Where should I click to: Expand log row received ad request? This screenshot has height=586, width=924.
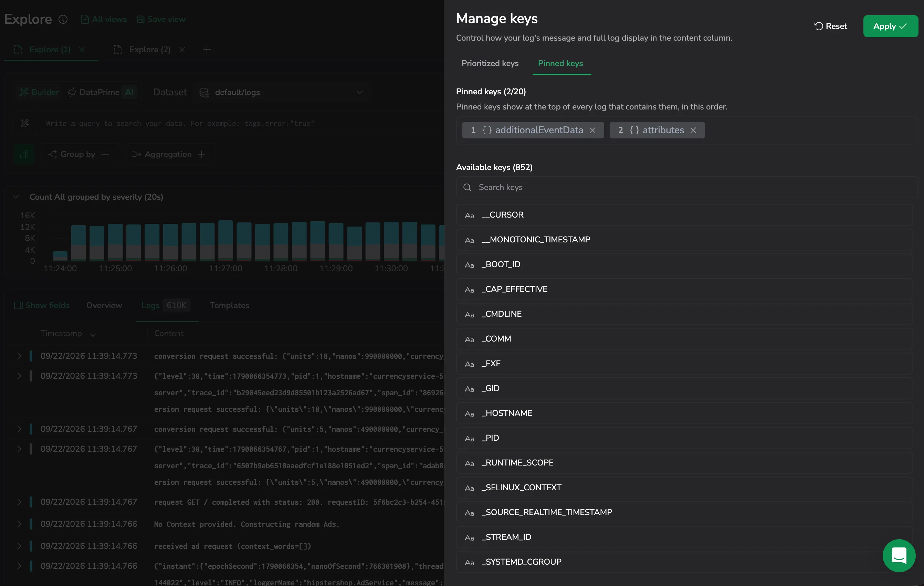[x=19, y=546]
